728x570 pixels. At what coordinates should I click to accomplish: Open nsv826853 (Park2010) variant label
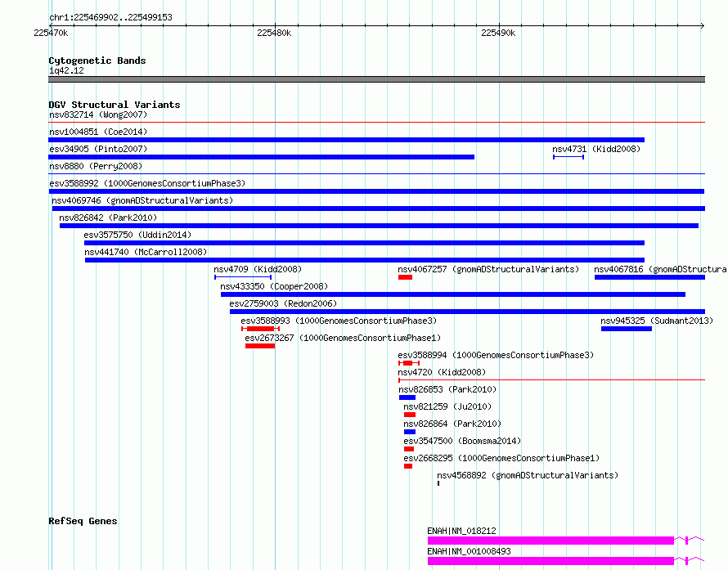tap(447, 389)
